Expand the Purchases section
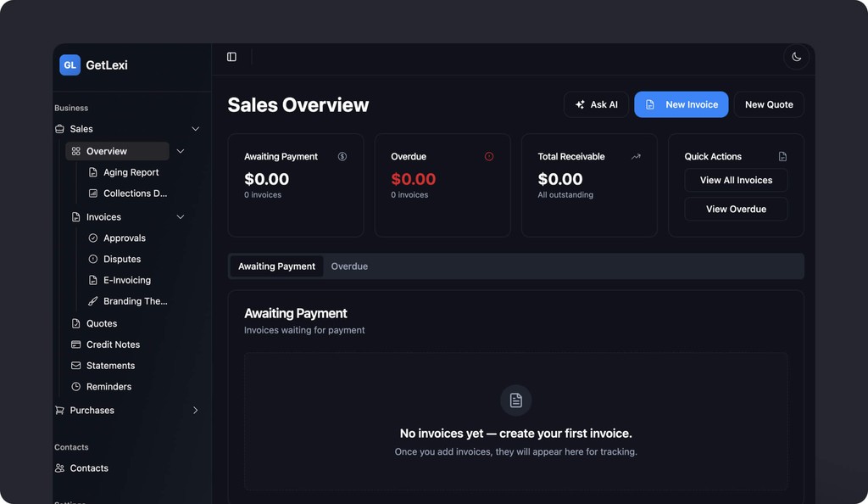Screen dimensions: 868x504 point(196,411)
